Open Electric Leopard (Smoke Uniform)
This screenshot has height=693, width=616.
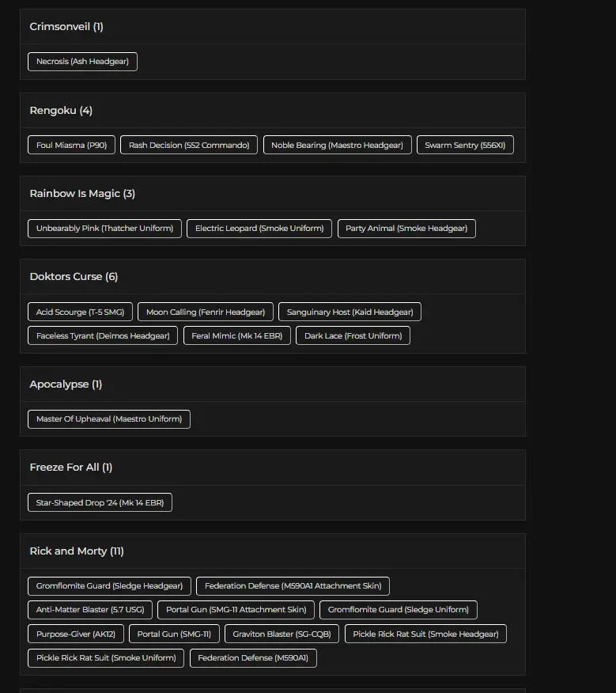point(259,229)
